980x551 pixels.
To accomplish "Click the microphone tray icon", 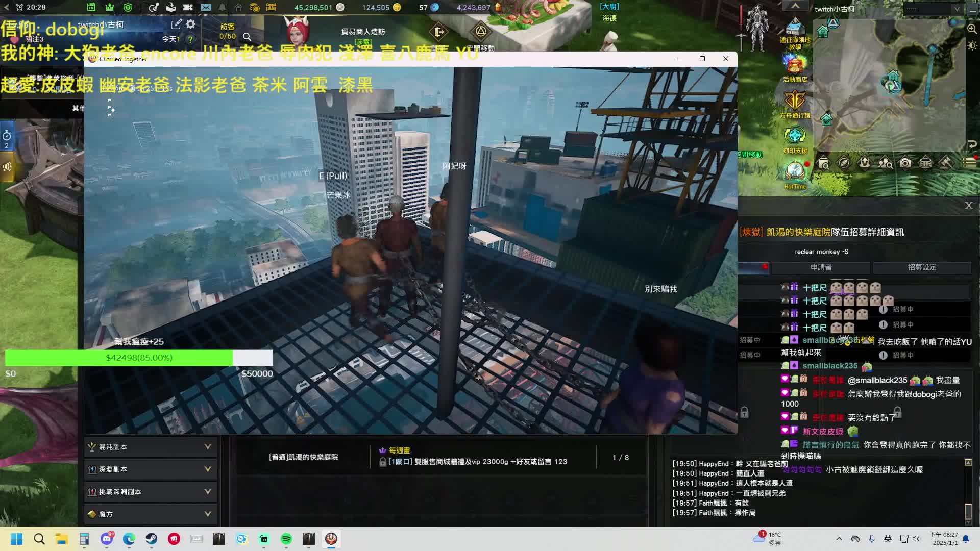I will point(872,539).
